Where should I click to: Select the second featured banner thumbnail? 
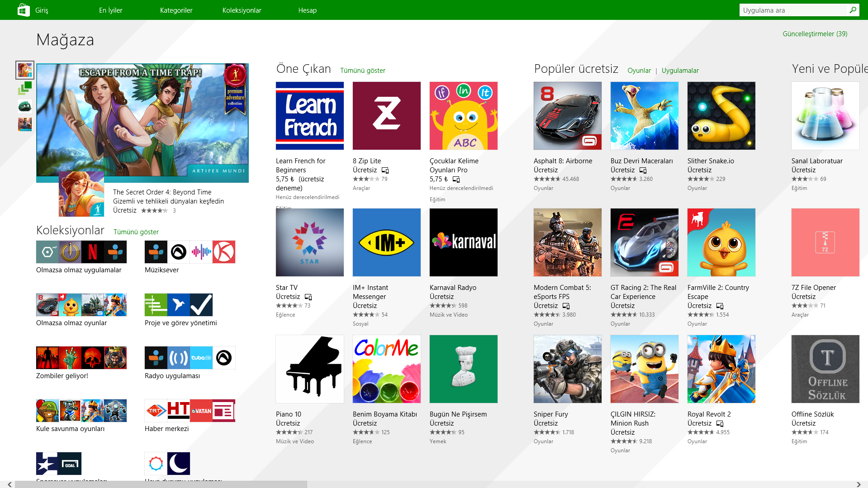[25, 88]
